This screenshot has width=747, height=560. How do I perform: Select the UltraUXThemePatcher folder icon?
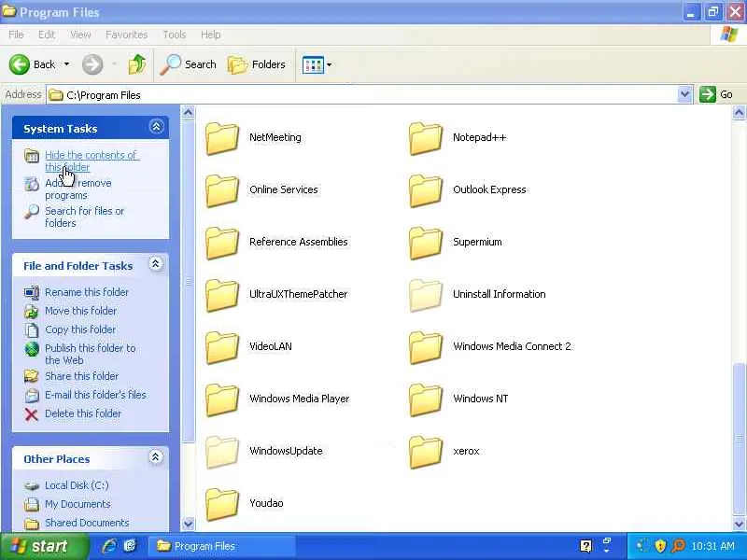pyautogui.click(x=222, y=295)
